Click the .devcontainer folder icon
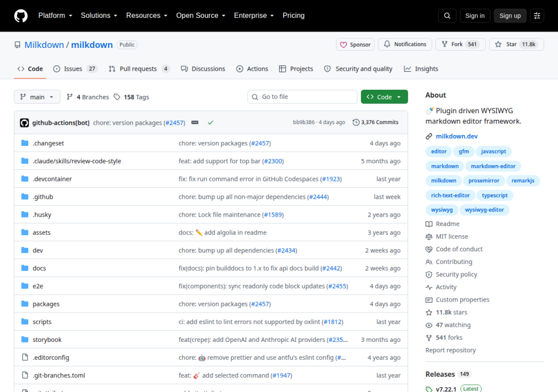This screenshot has width=558, height=392. (25, 179)
